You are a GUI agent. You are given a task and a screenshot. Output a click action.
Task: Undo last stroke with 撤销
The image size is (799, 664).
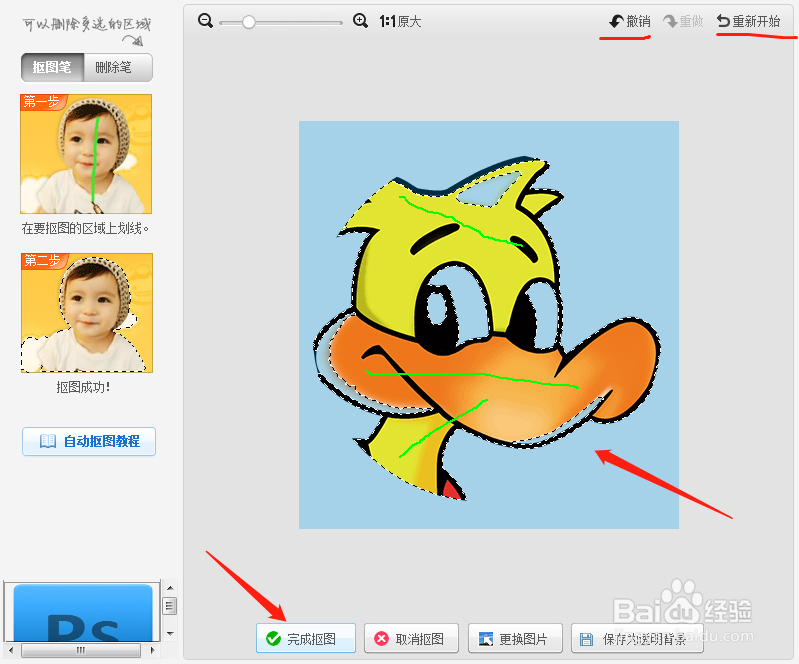[x=630, y=21]
